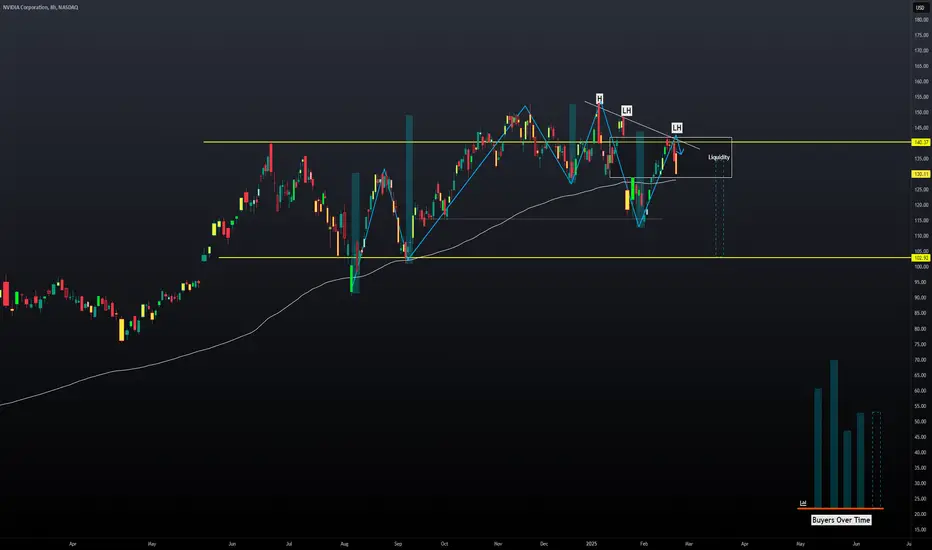Image resolution: width=932 pixels, height=550 pixels.
Task: Click the tallest teal bar above Buyers Over Time
Action: click(x=834, y=433)
